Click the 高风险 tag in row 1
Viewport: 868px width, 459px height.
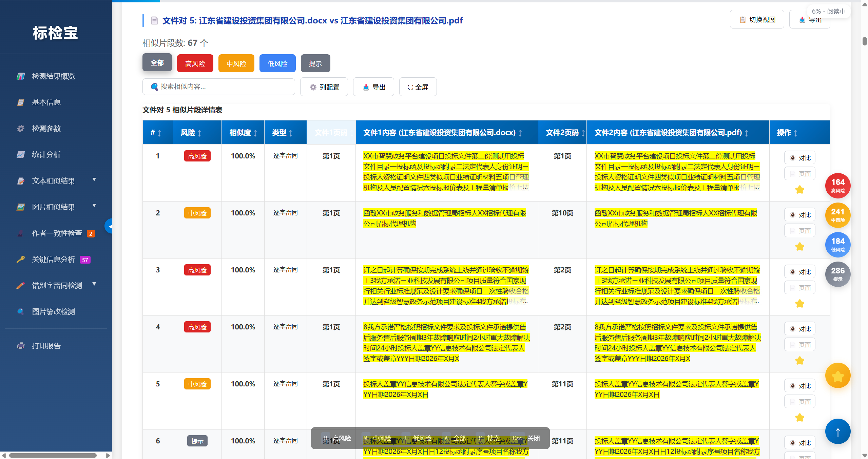(x=197, y=156)
